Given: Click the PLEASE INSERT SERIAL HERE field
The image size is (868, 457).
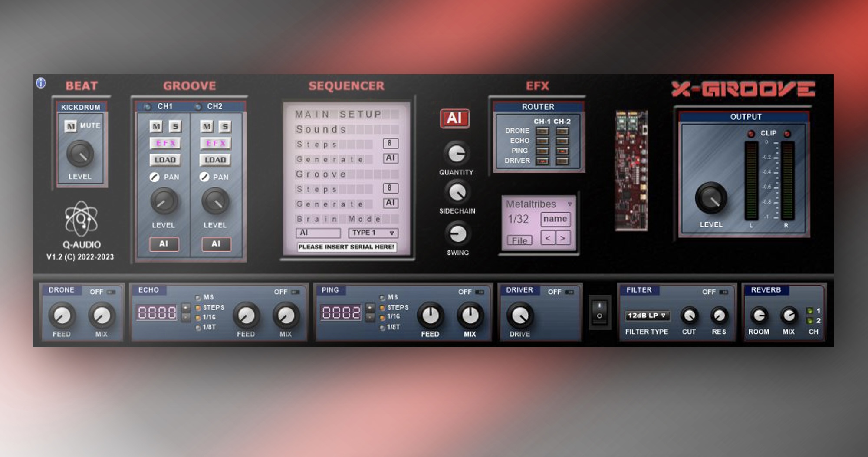Looking at the screenshot, I should pos(346,247).
